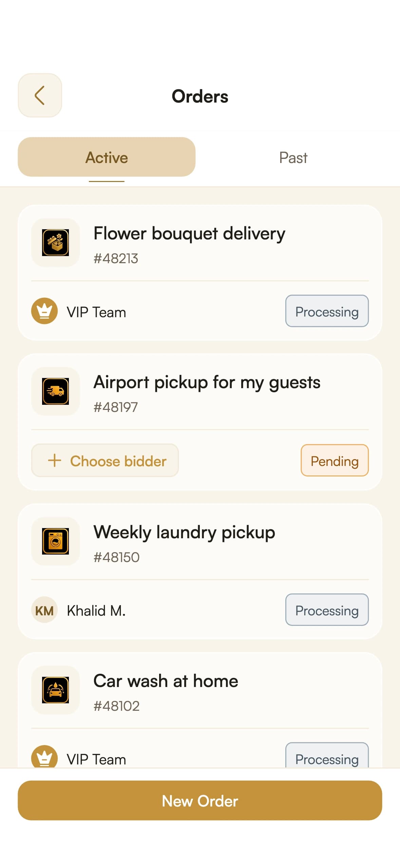This screenshot has width=400, height=868.
Task: Tap Processing badge on laundry pickup order
Action: tap(327, 610)
